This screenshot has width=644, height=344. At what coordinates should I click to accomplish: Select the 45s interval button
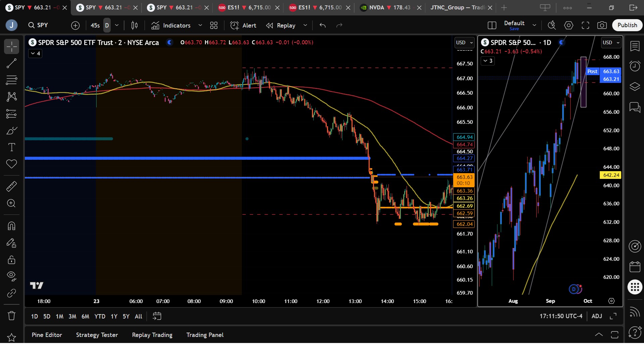(x=95, y=25)
